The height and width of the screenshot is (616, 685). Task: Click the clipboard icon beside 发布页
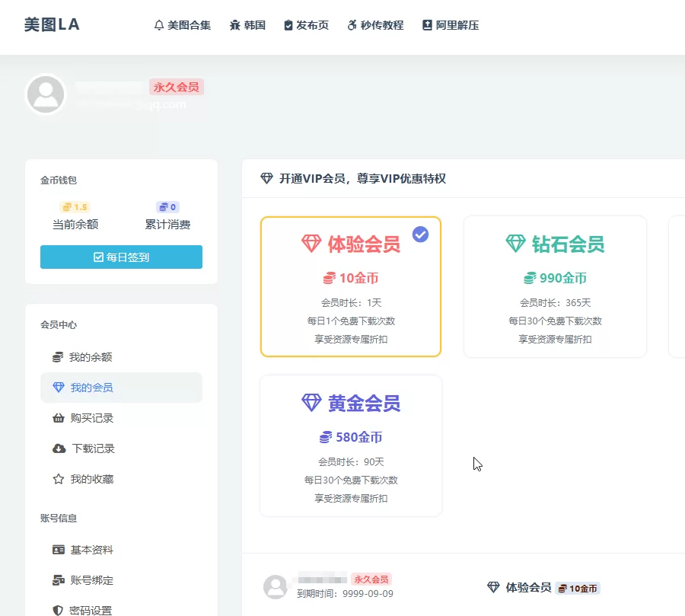coord(288,25)
